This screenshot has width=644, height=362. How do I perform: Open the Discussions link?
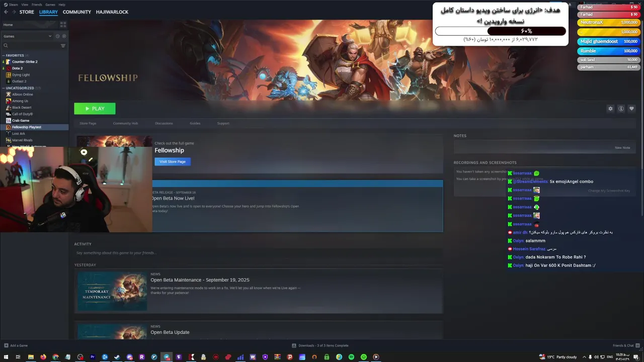[x=164, y=123]
